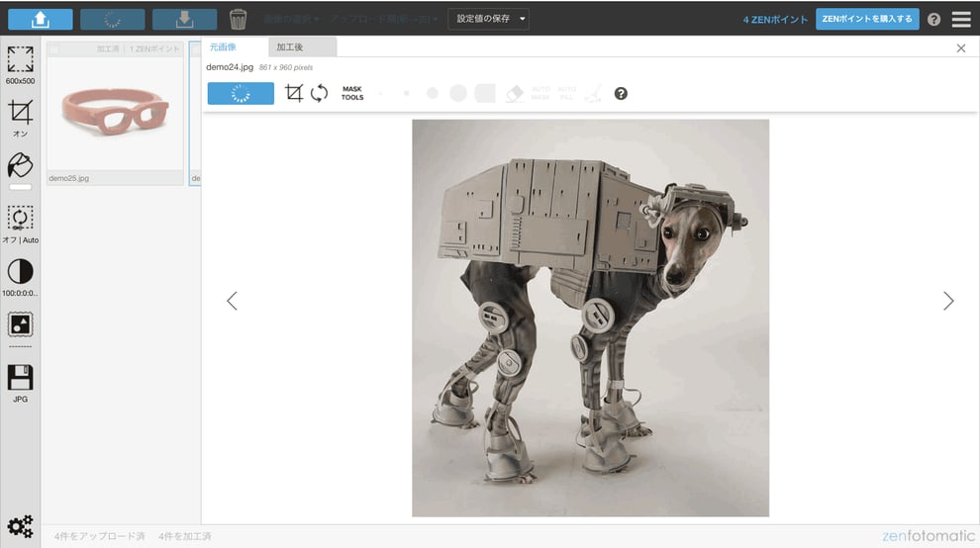This screenshot has width=980, height=548.
Task: Click the AUTO MASK tool
Action: (540, 94)
